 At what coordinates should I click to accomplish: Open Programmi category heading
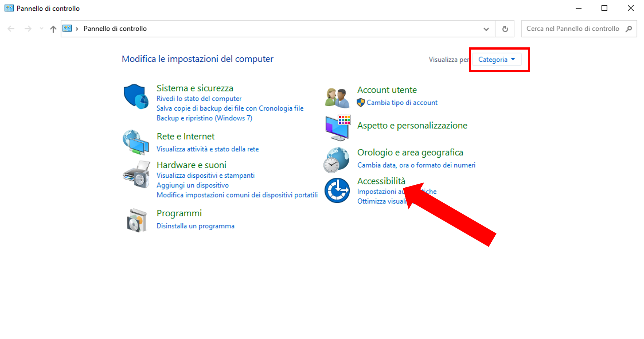[179, 213]
